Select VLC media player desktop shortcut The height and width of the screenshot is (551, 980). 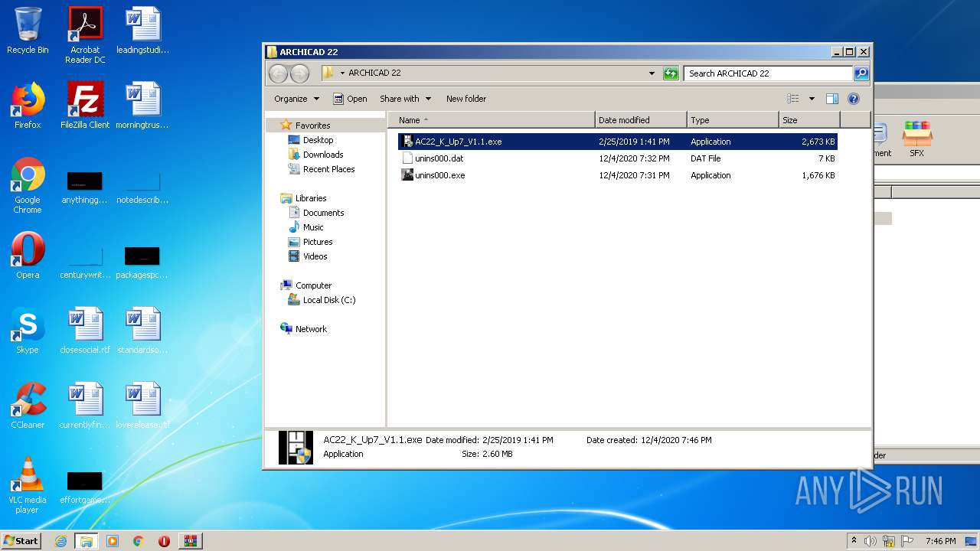[28, 485]
